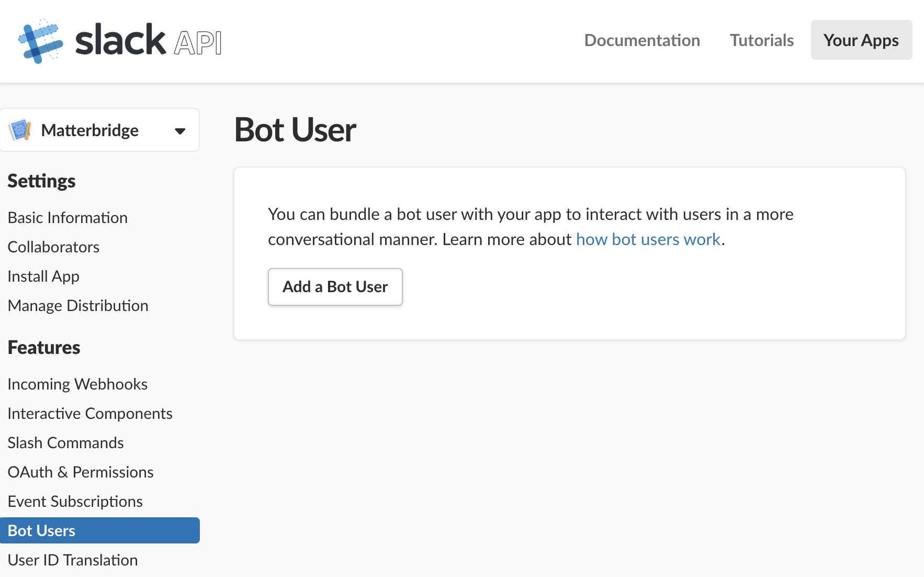The height and width of the screenshot is (577, 924).
Task: Go to Install App settings
Action: click(43, 276)
